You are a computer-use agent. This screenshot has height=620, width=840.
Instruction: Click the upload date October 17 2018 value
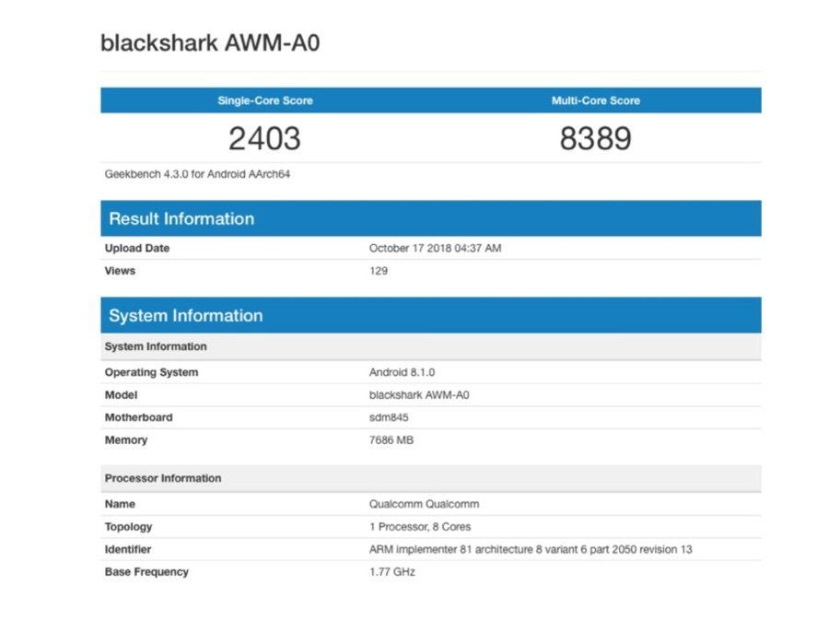[x=435, y=248]
